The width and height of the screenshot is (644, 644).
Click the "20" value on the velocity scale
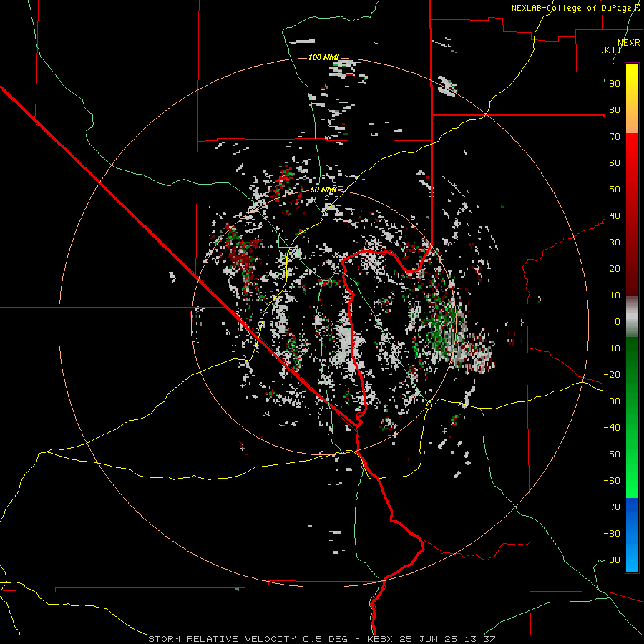pyautogui.click(x=615, y=269)
